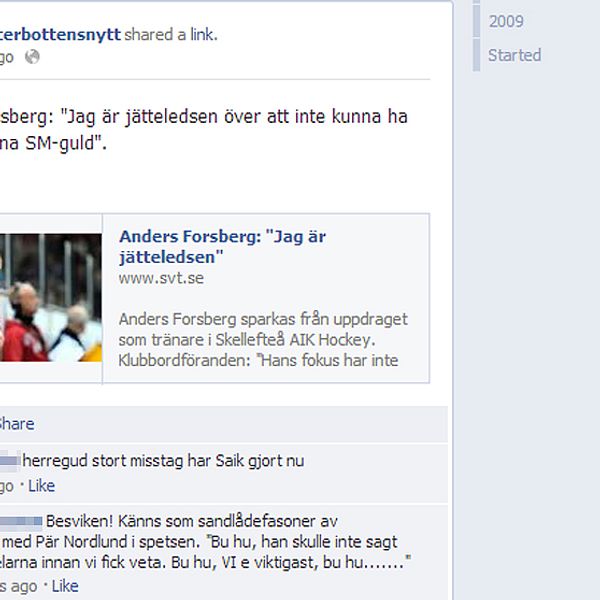Click the www.svt.se source link
The image size is (600, 600).
(x=161, y=278)
